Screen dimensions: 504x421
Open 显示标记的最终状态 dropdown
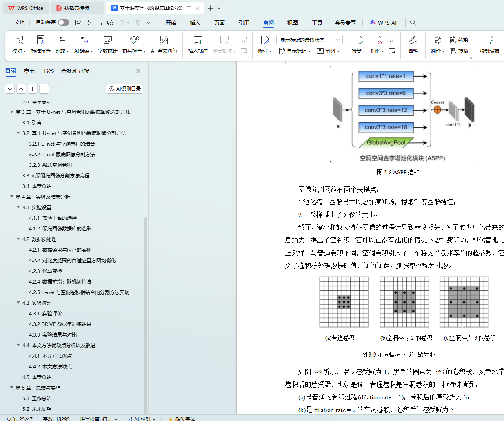309,40
